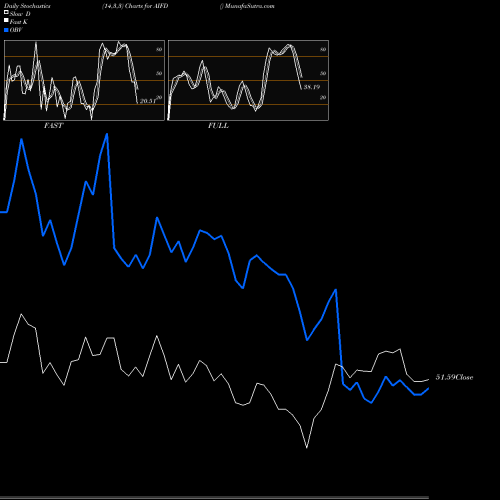Image resolution: width=500 pixels, height=500 pixels.
Task: Click the Fast K legend swatch
Action: (x=6, y=21)
